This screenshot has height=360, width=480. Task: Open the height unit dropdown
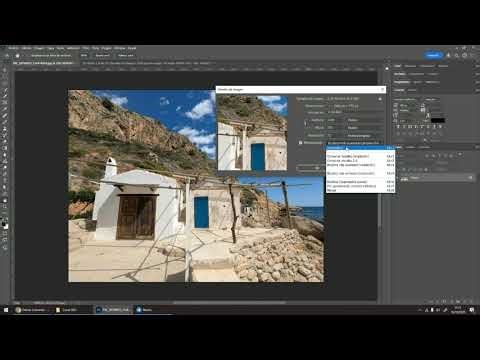364,128
